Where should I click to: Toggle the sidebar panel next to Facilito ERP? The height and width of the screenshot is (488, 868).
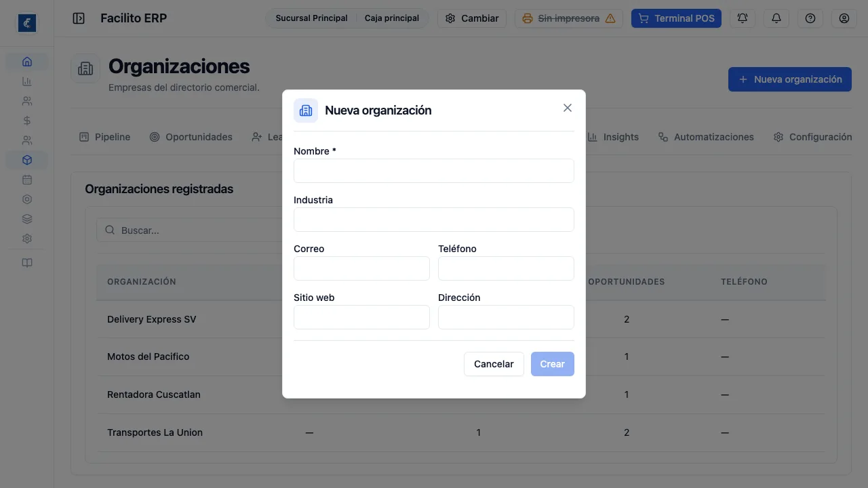79,18
